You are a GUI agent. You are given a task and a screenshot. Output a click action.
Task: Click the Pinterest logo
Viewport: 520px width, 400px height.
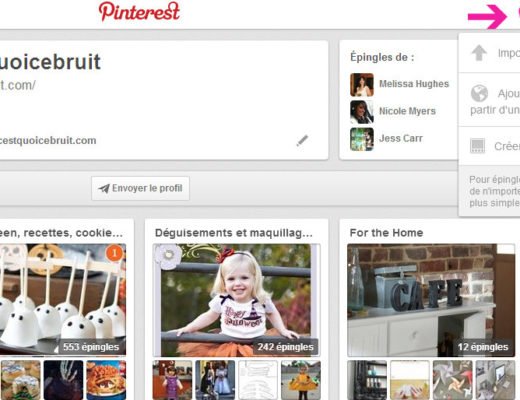click(x=139, y=11)
